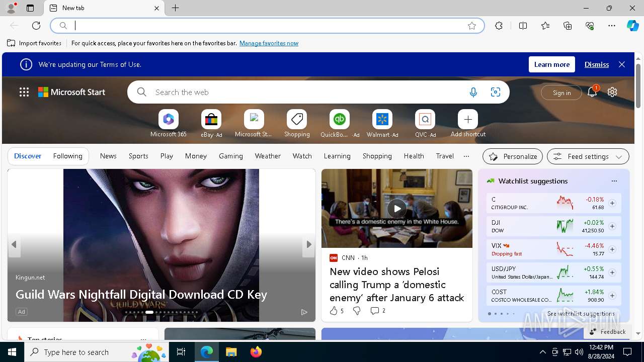Open Browser essentials icon
Image resolution: width=644 pixels, height=362 pixels.
tap(590, 26)
